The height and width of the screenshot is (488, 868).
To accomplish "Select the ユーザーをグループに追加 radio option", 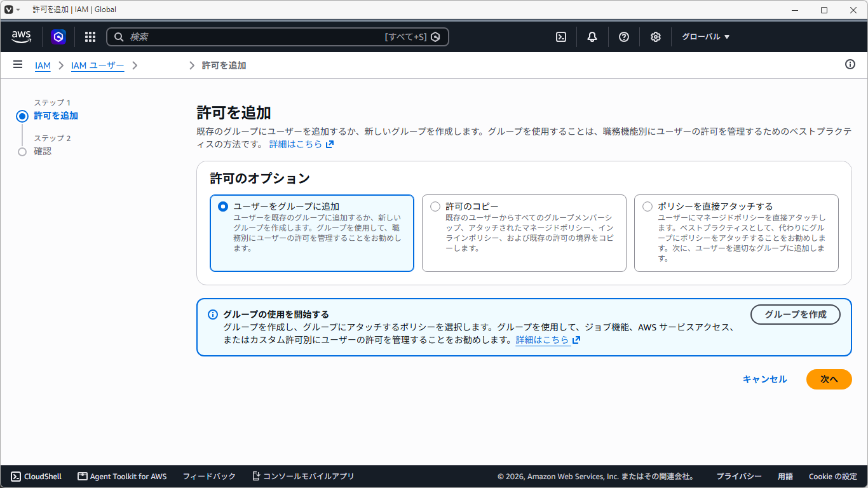I will coord(222,207).
